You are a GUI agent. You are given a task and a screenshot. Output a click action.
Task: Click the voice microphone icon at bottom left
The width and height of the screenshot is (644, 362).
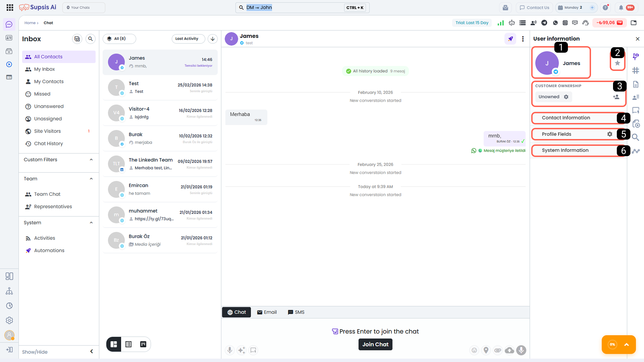(230, 350)
